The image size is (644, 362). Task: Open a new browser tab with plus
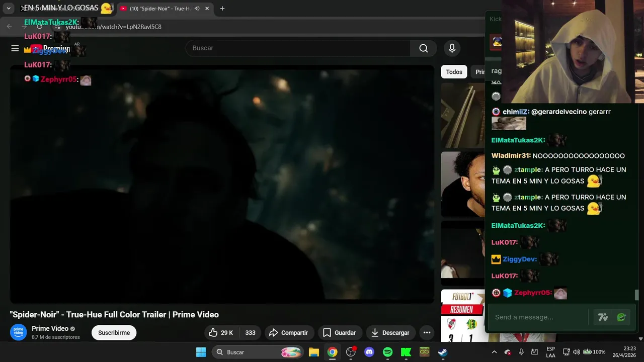click(222, 9)
